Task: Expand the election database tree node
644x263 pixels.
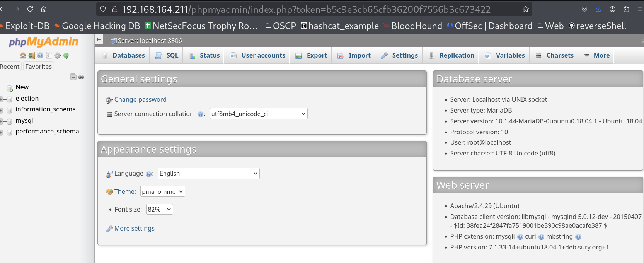Action: pyautogui.click(x=2, y=99)
